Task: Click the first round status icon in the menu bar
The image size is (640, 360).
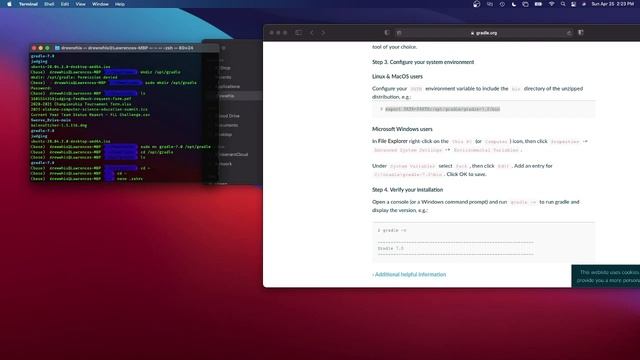Action: tap(477, 4)
